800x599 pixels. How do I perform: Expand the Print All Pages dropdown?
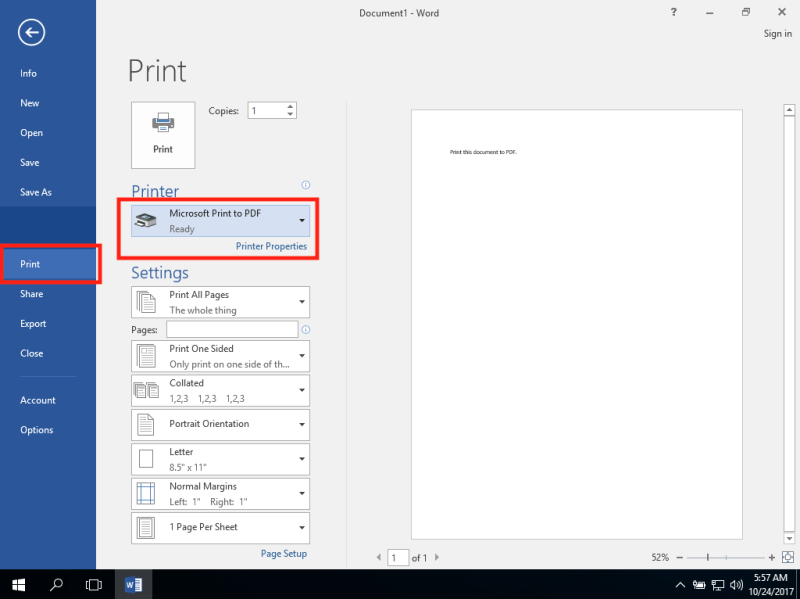tap(301, 302)
